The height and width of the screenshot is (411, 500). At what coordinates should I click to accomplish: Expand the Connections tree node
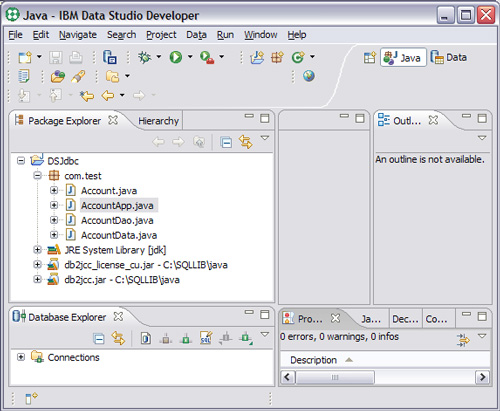pyautogui.click(x=21, y=357)
